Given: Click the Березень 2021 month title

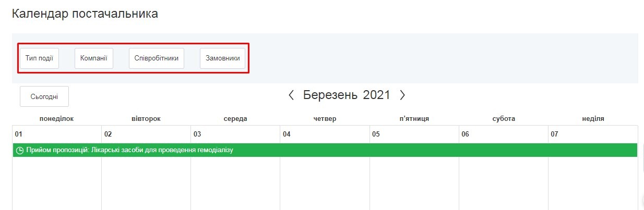Looking at the screenshot, I should tap(347, 95).
